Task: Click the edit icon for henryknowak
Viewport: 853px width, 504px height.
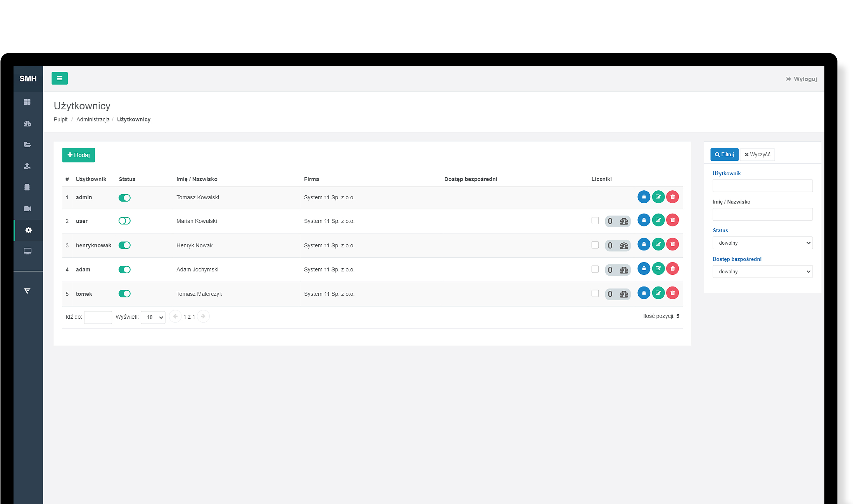Action: [x=658, y=244]
